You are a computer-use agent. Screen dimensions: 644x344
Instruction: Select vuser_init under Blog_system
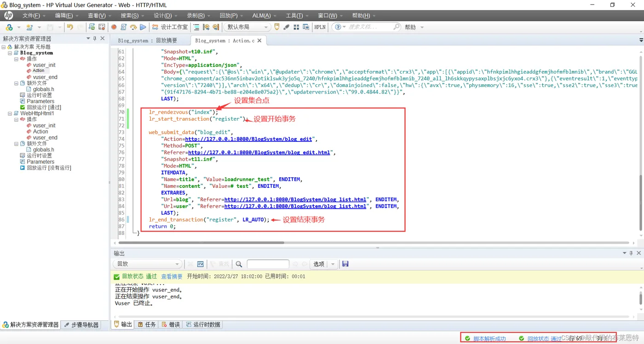coord(44,65)
